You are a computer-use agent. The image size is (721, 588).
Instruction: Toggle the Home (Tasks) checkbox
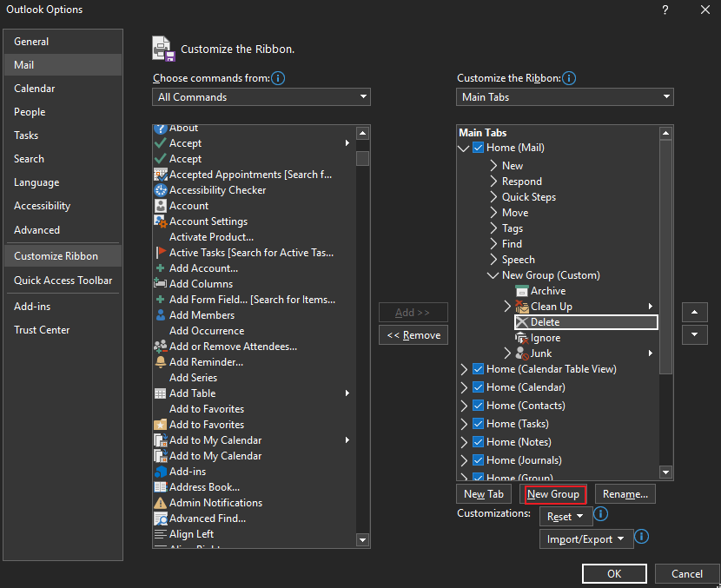pos(478,423)
